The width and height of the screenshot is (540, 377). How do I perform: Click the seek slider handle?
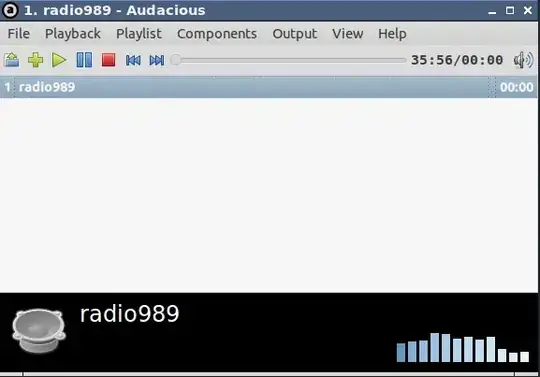[x=176, y=60]
